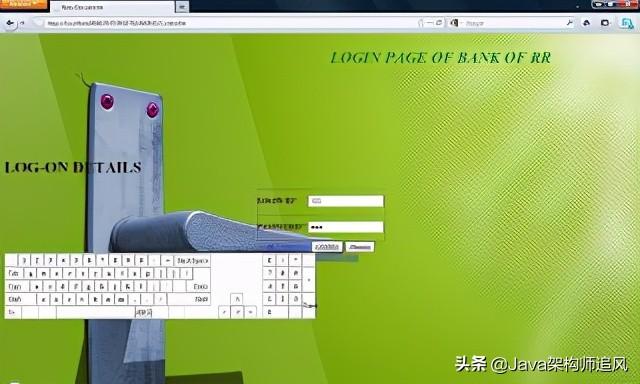Toggle Caps key on the virtual keyboard
This screenshot has height=384, width=640.
pyautogui.click(x=17, y=286)
